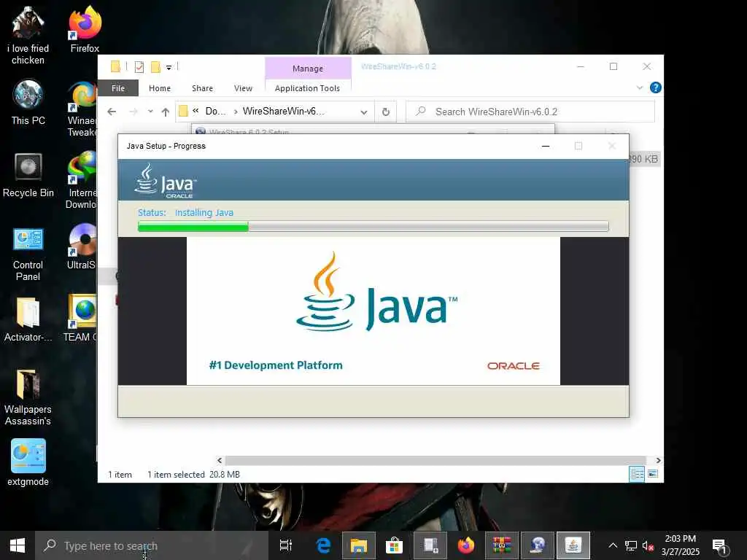Viewport: 747px width, 560px height.
Task: Switch to Details view in Explorer status bar
Action: tap(637, 474)
